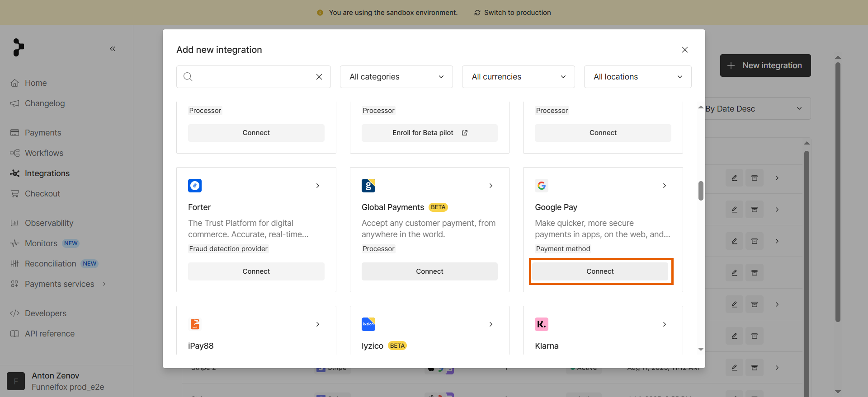Click scroll-down arrow of dialog list
This screenshot has height=397, width=868.
tap(701, 349)
